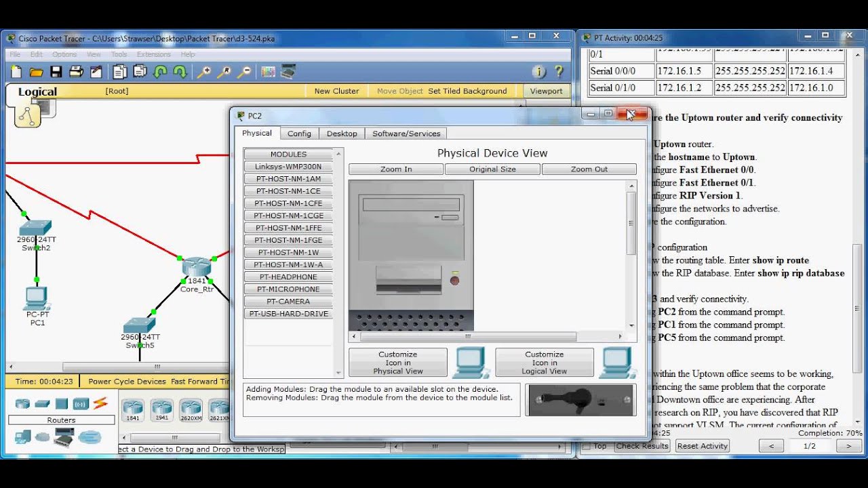Pick the 1841 router model
Screen dimensions: 868x488
coord(133,411)
